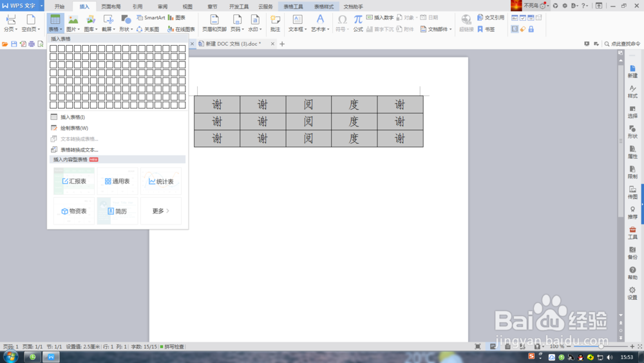The height and width of the screenshot is (363, 644).
Task: Open 形状 in right sidebar
Action: point(632,132)
